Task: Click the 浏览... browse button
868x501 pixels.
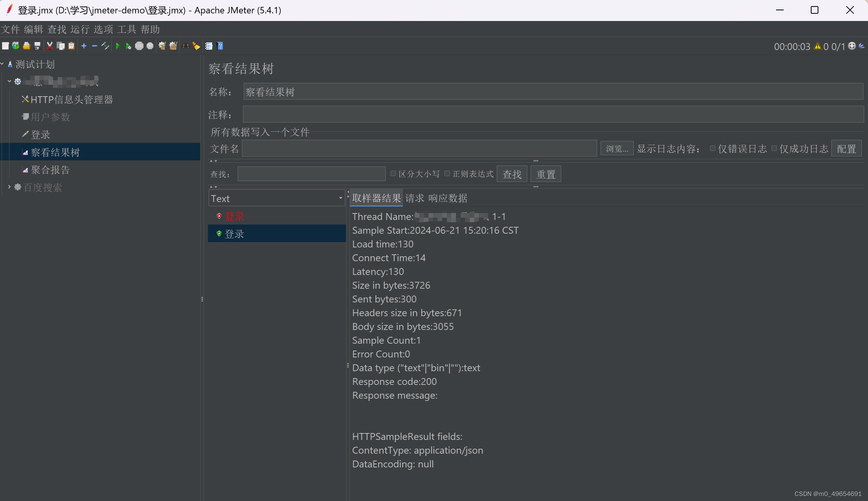Action: click(617, 149)
